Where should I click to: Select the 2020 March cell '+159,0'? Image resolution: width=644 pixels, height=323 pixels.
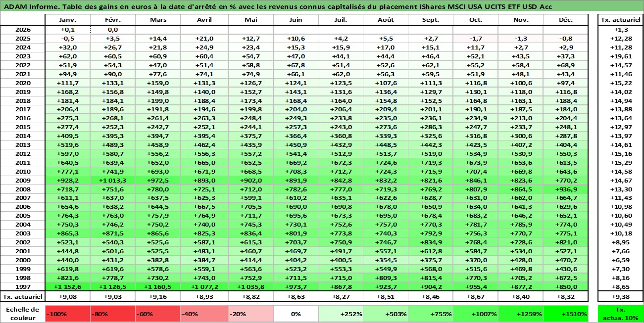[x=158, y=83]
